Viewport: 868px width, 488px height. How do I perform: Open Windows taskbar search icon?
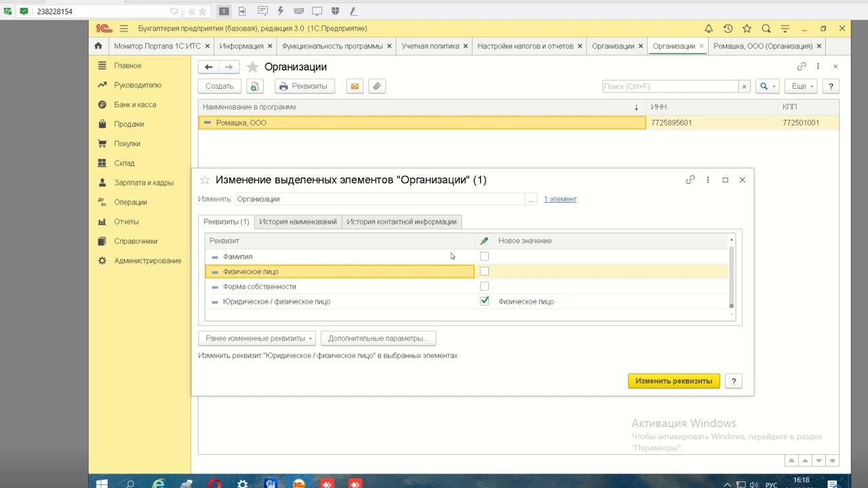coord(130,483)
